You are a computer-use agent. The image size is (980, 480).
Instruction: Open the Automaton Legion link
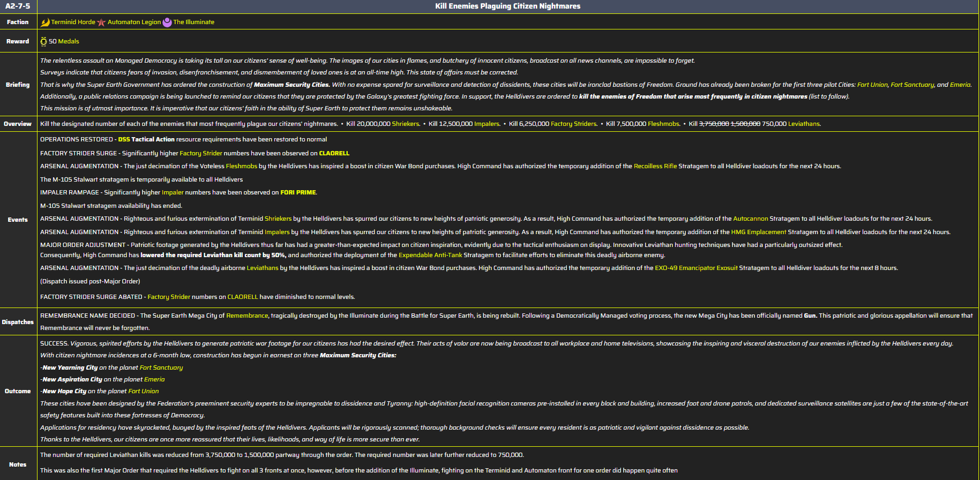134,22
